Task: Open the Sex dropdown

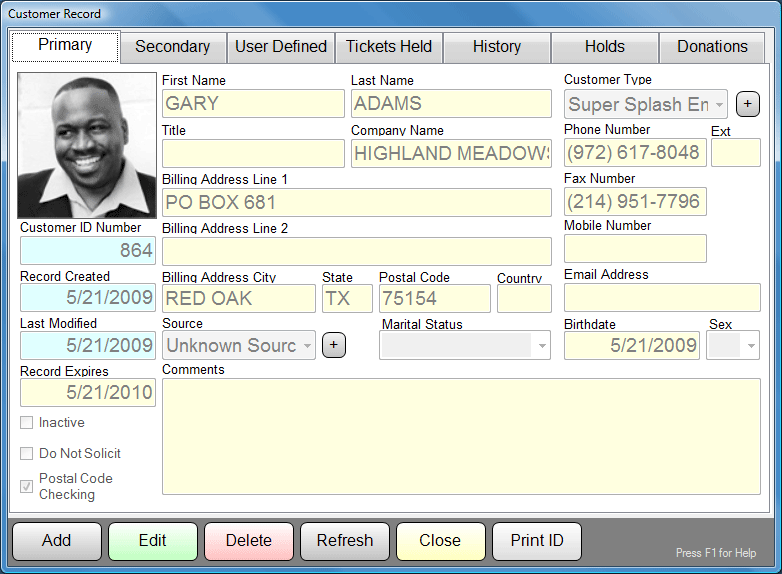Action: click(x=750, y=345)
